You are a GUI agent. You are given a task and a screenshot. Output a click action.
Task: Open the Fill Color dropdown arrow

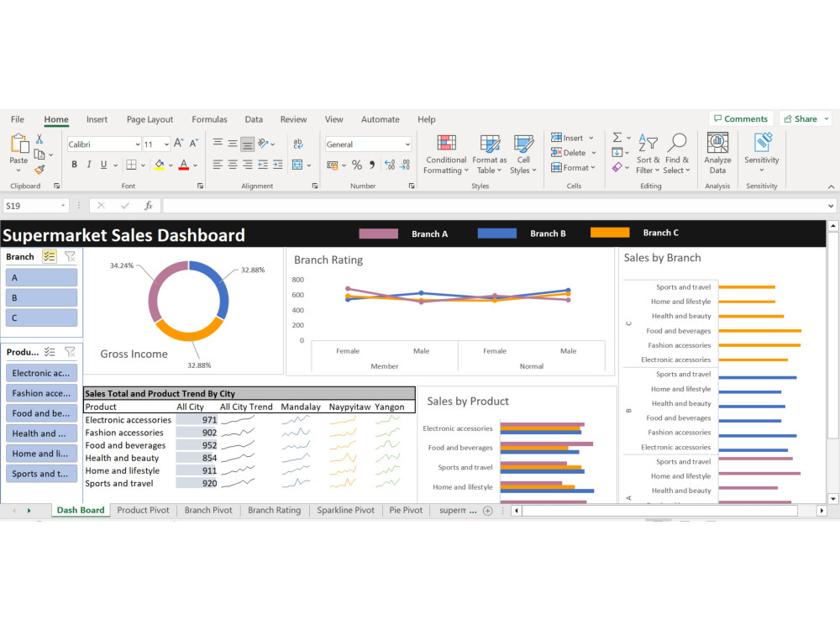click(x=169, y=163)
